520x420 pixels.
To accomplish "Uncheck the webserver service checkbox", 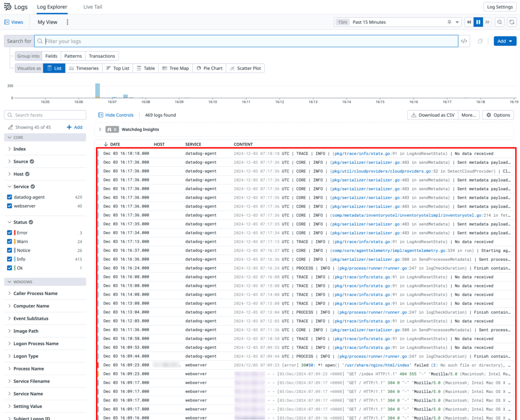I will tap(10, 206).
